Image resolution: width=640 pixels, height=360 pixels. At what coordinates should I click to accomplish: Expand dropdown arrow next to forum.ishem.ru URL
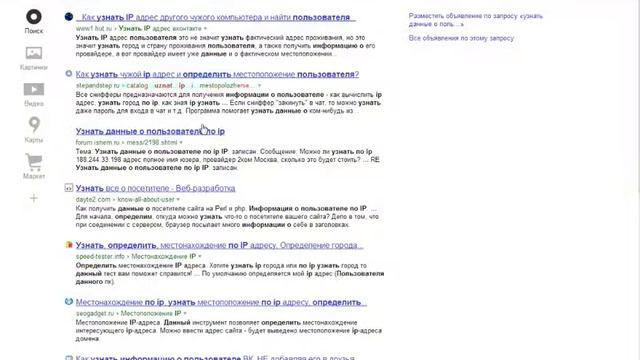(181, 142)
